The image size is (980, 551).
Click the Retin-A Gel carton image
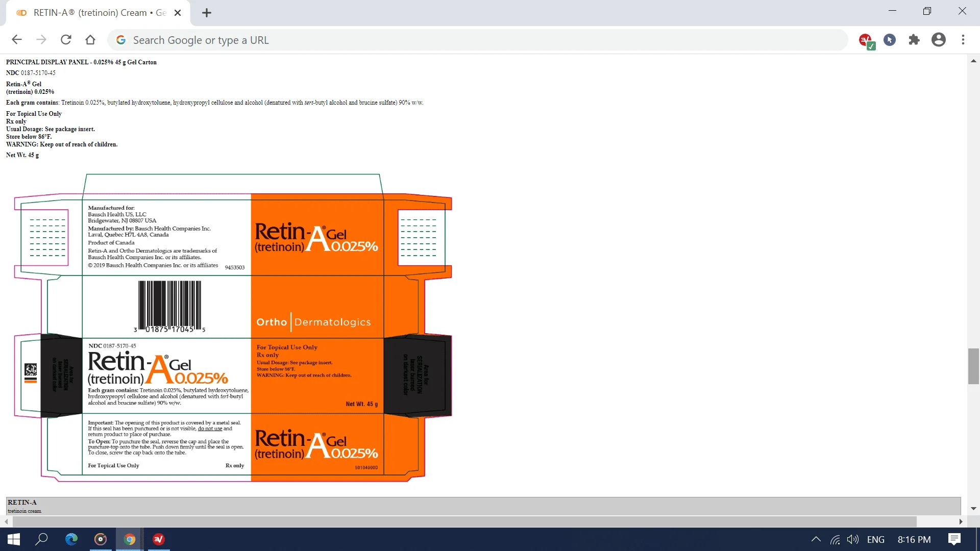tap(233, 328)
